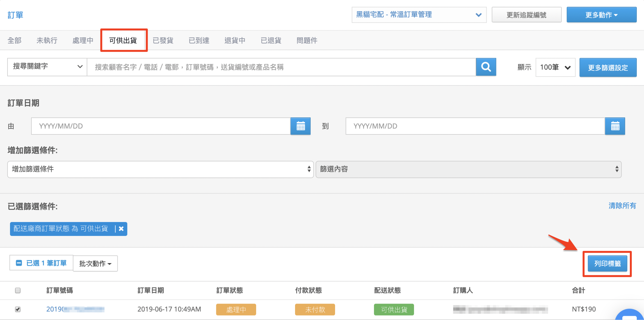Click the 清除所有 link
This screenshot has width=644, height=320.
pyautogui.click(x=622, y=206)
